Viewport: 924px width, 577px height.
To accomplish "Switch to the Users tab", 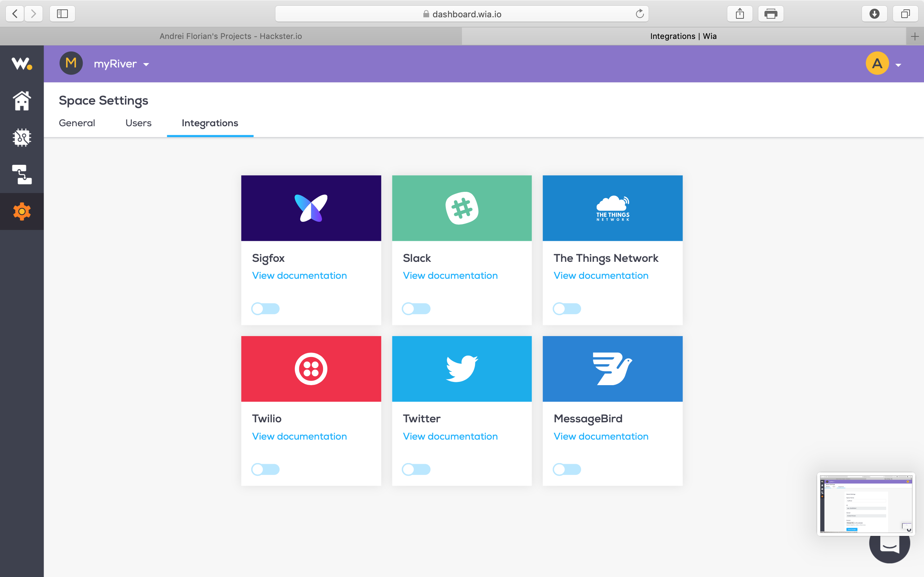I will pos(138,123).
